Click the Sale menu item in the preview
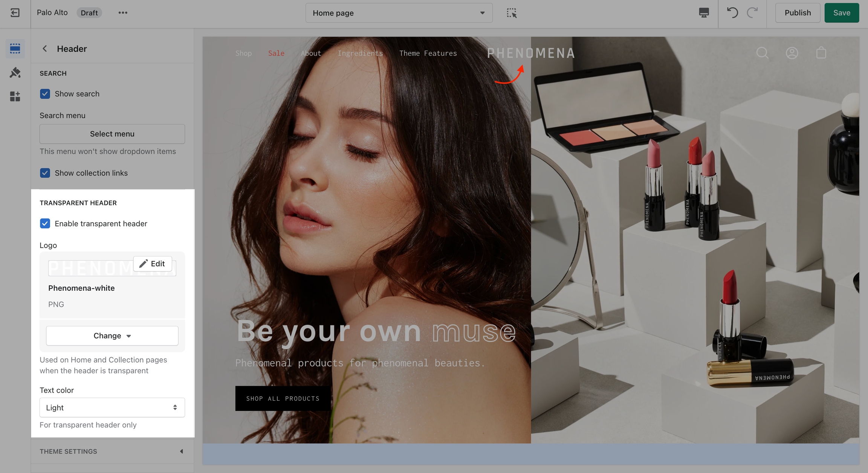Viewport: 868px width, 473px height. click(276, 53)
